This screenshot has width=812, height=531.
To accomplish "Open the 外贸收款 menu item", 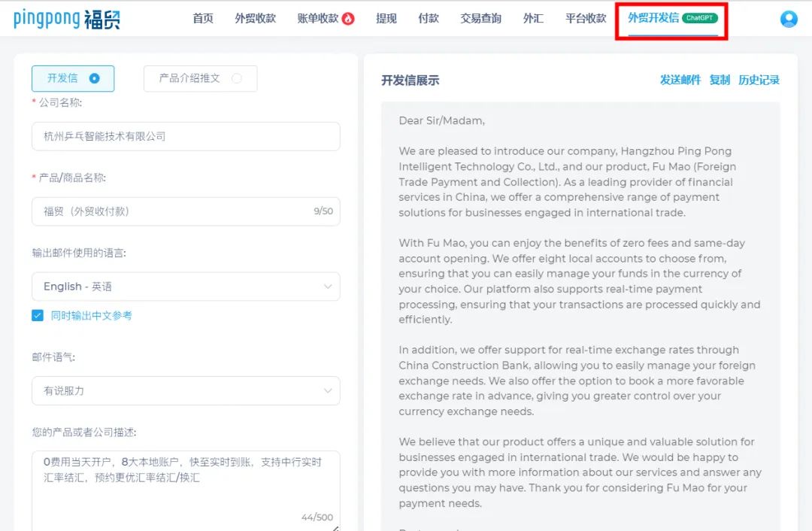I will [256, 19].
